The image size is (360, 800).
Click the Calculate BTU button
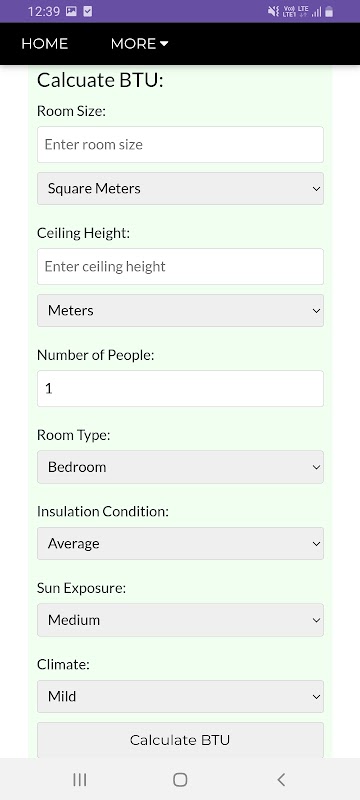tap(180, 740)
